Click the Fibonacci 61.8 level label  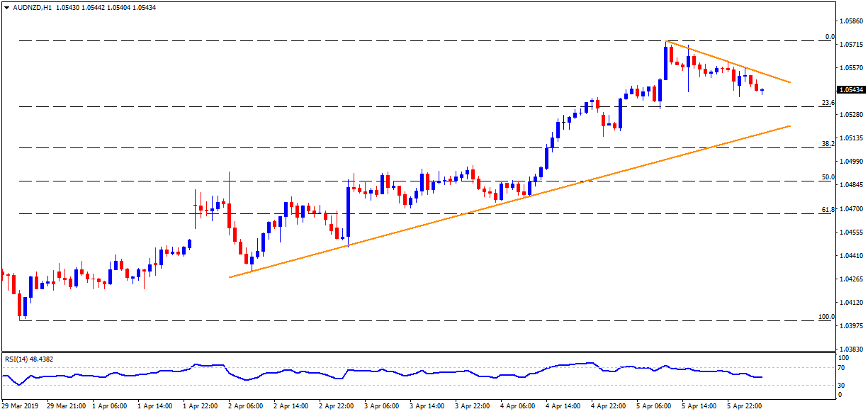point(826,210)
